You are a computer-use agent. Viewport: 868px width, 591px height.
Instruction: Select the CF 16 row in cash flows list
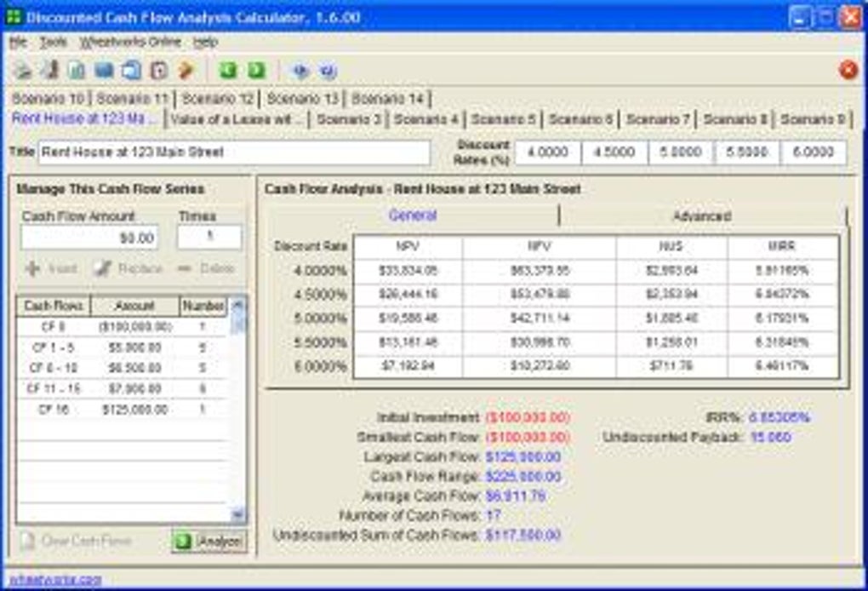pyautogui.click(x=122, y=410)
